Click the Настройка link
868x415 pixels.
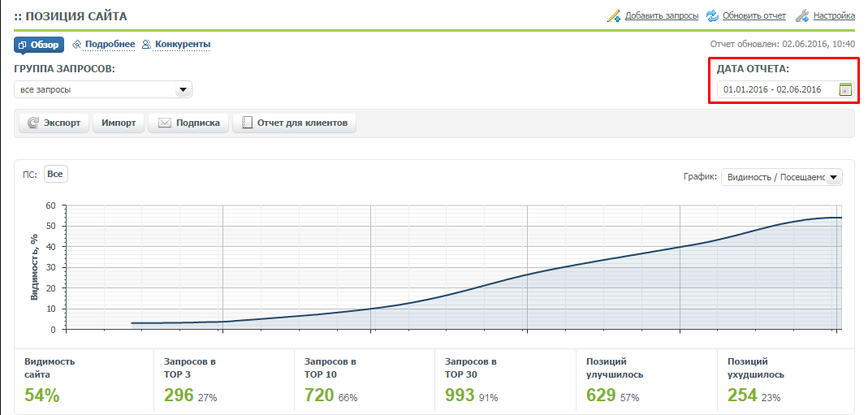pyautogui.click(x=835, y=15)
